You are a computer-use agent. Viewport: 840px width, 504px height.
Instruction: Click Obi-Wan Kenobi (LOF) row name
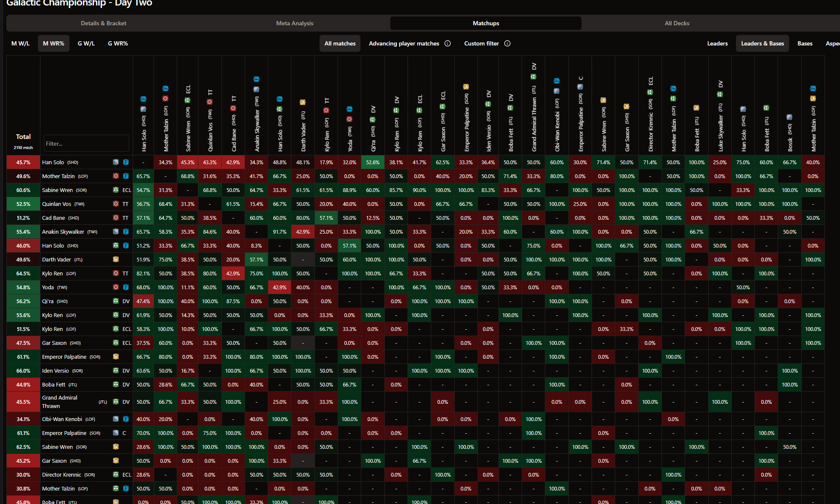point(69,419)
